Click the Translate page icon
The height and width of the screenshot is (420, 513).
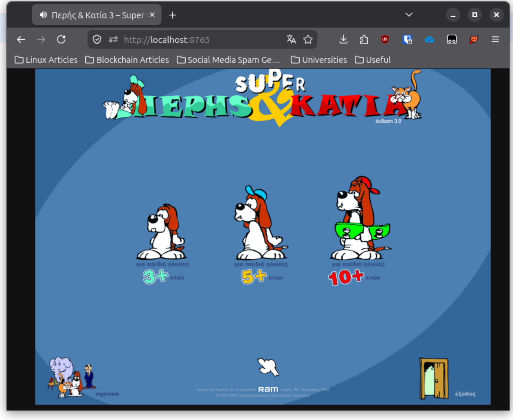pos(291,39)
